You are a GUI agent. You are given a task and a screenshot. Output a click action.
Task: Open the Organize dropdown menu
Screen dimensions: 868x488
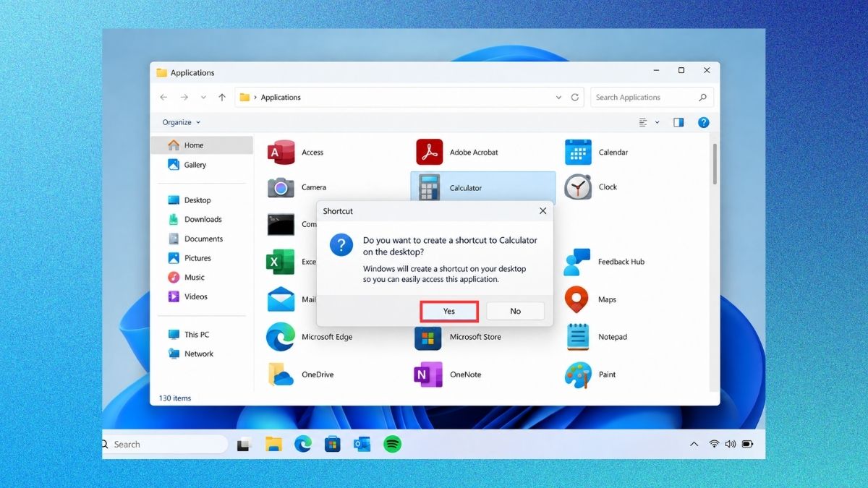point(182,122)
